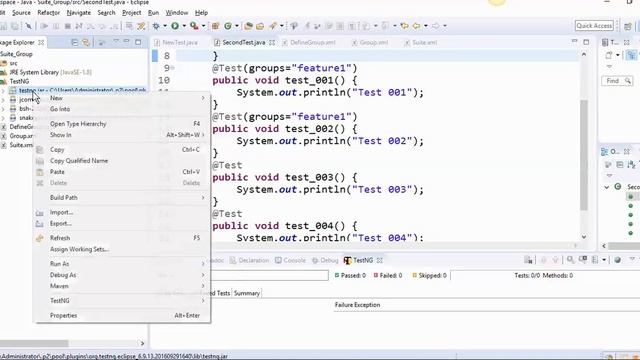640x360 pixels.
Task: Select Copy Qualified Name menu entry
Action: (x=122, y=161)
